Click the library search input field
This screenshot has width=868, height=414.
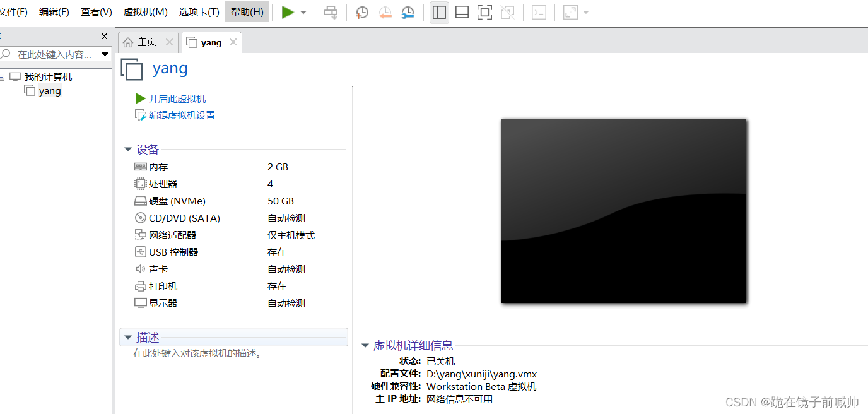point(54,55)
